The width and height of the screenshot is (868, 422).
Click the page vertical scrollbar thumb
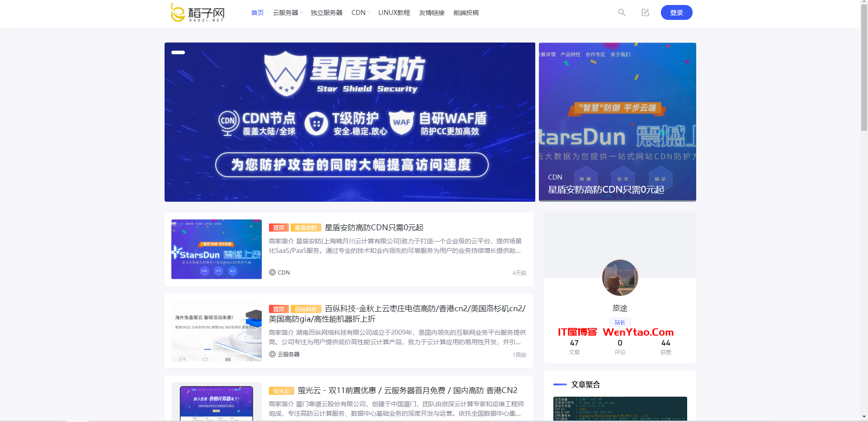click(x=864, y=68)
